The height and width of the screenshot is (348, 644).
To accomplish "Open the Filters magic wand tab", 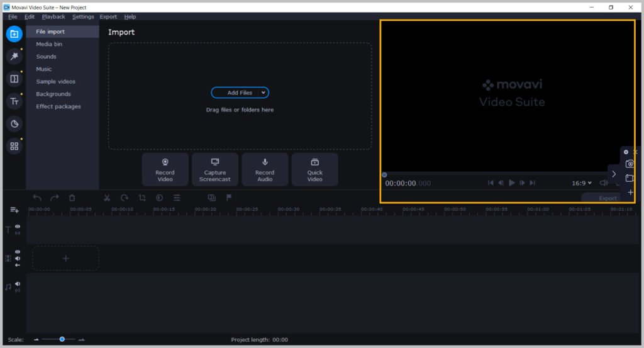I will pyautogui.click(x=14, y=56).
